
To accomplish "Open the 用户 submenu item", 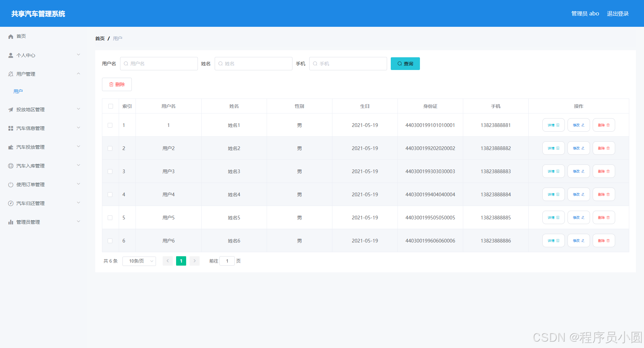I will point(18,91).
